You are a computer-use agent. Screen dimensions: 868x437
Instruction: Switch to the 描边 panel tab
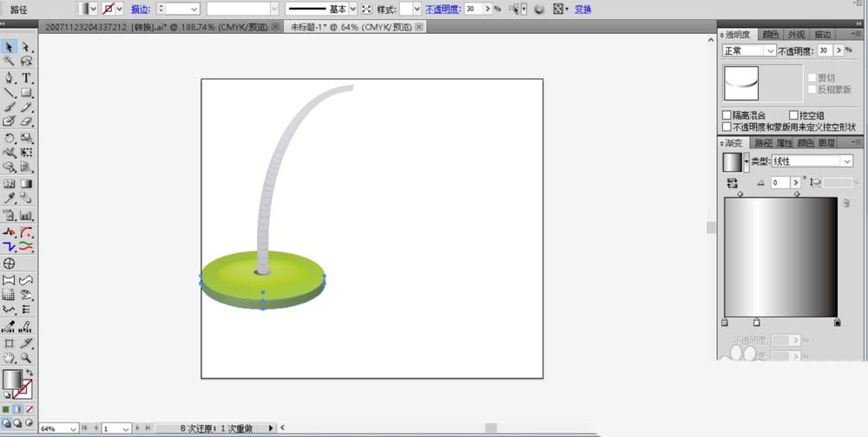[823, 35]
